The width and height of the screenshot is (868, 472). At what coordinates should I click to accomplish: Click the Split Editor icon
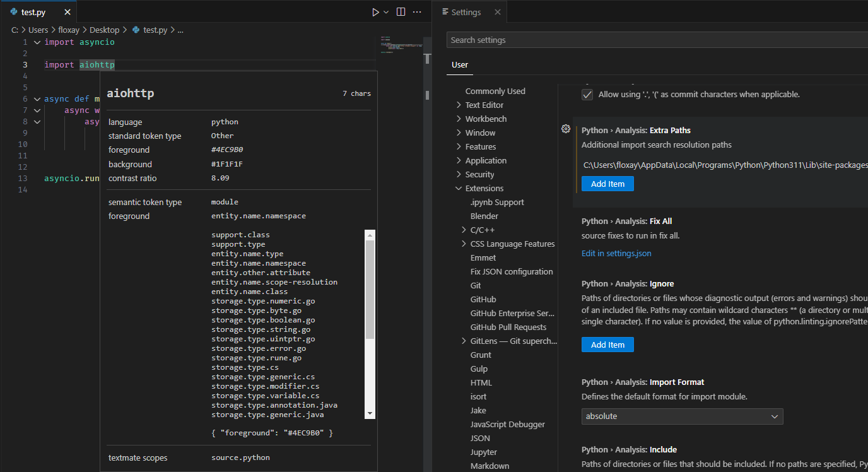click(401, 11)
